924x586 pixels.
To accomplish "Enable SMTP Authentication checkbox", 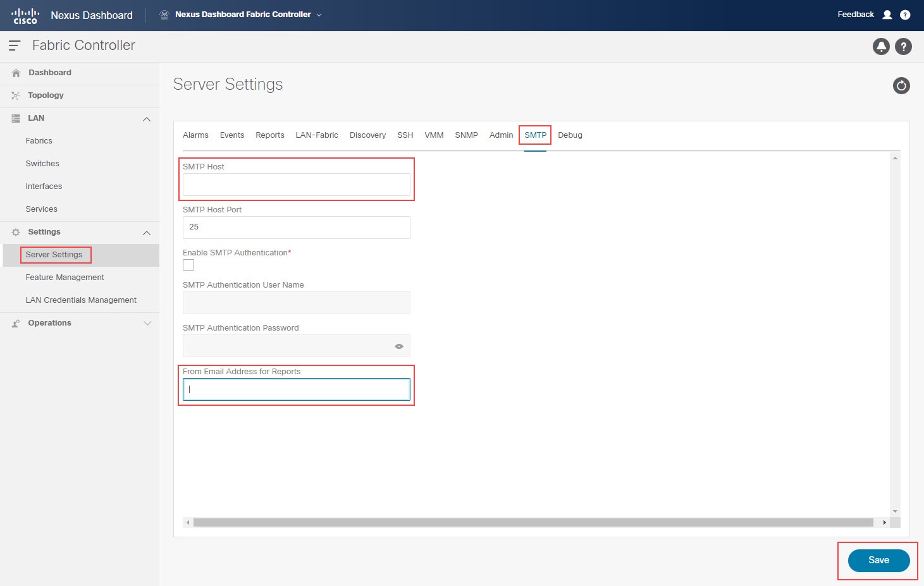I will (188, 265).
